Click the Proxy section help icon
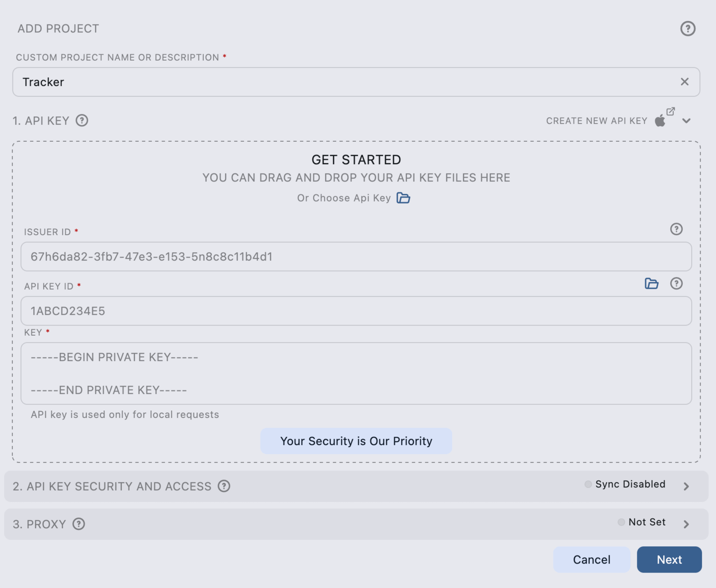 point(78,524)
